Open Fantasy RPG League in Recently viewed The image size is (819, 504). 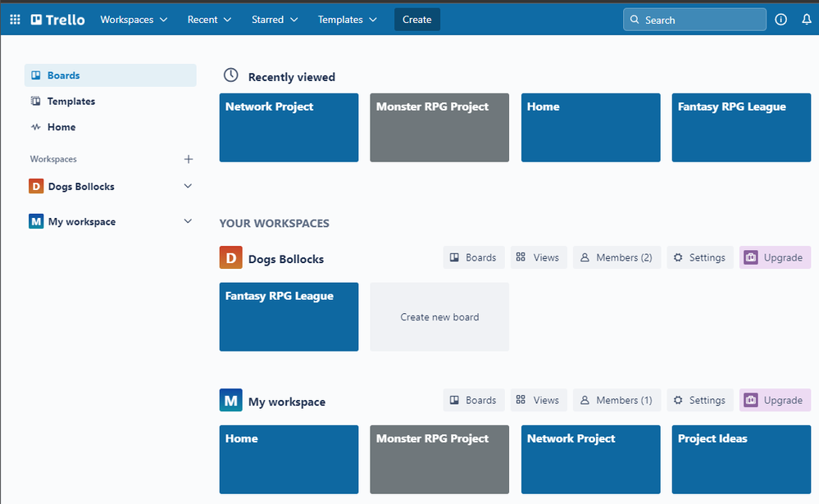coord(741,128)
